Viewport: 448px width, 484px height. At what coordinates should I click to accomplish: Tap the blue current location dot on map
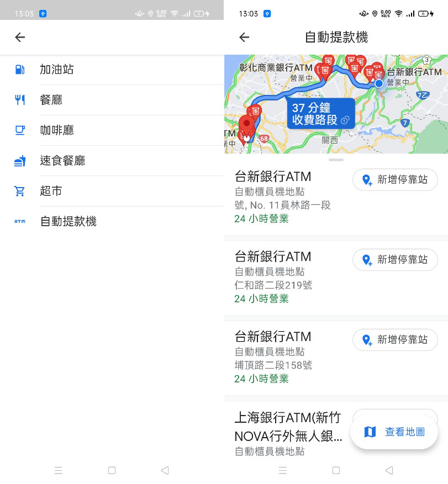point(379,83)
